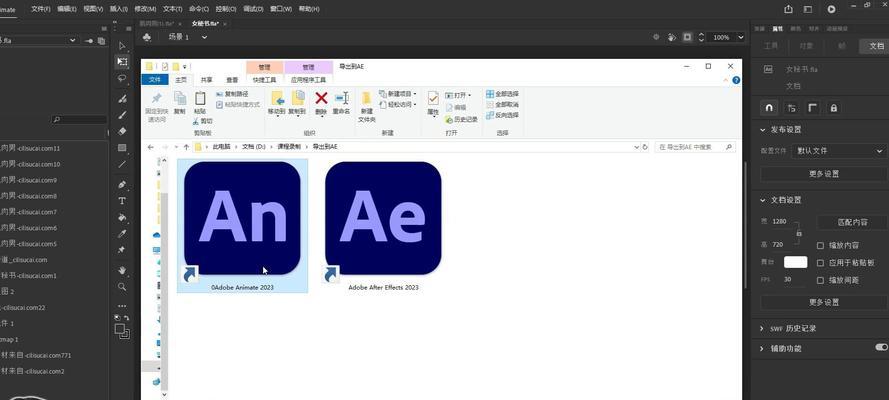Open the Window (W) menu
This screenshot has height=400, width=889.
tap(281, 9)
